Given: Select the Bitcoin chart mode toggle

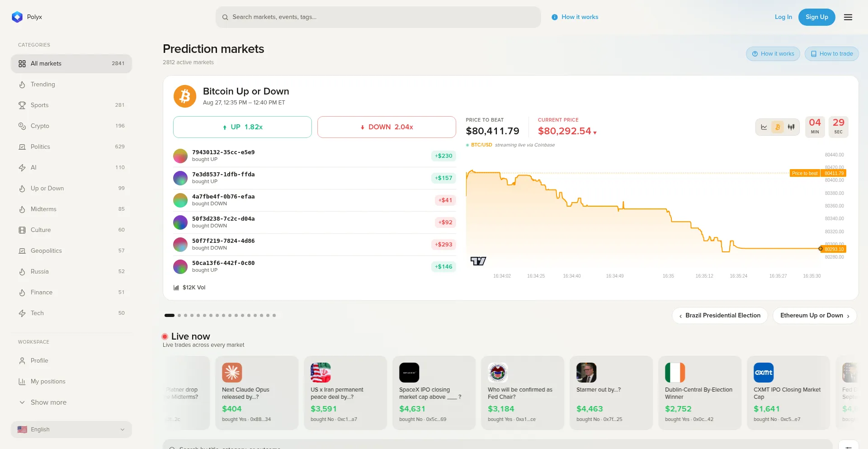Looking at the screenshot, I should 778,127.
